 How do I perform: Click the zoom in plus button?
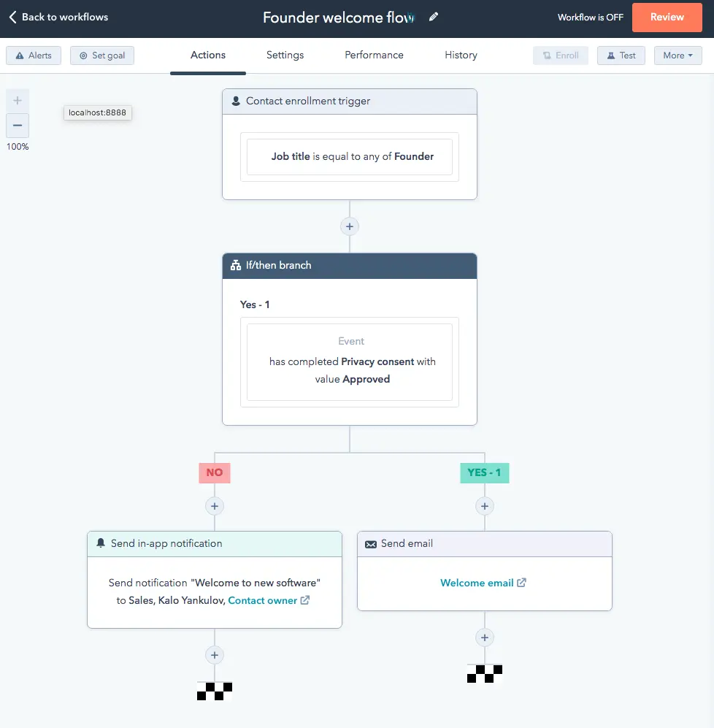pyautogui.click(x=18, y=101)
